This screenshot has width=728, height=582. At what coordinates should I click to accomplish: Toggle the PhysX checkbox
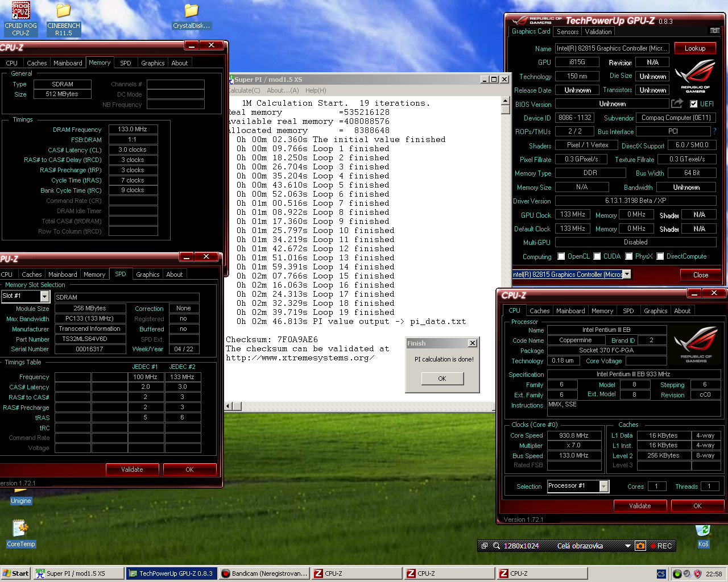(629, 256)
